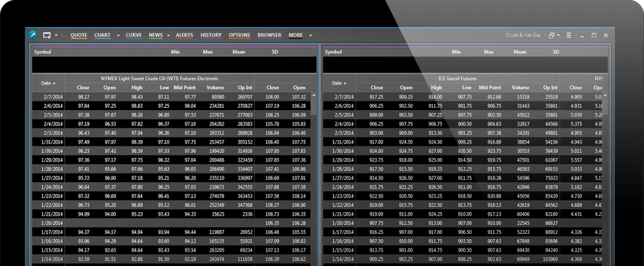Click the blue application logo icon
This screenshot has height=266, width=644.
click(x=33, y=35)
